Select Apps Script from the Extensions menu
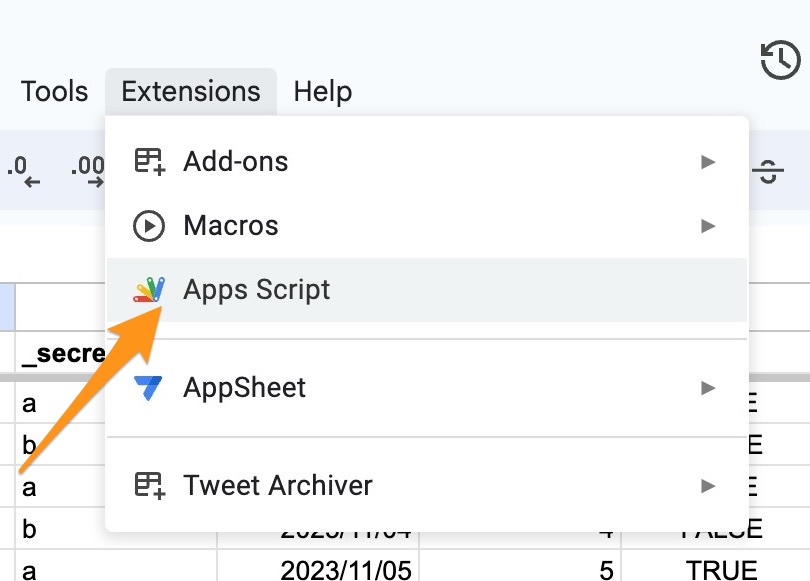The image size is (810, 581). (x=257, y=289)
